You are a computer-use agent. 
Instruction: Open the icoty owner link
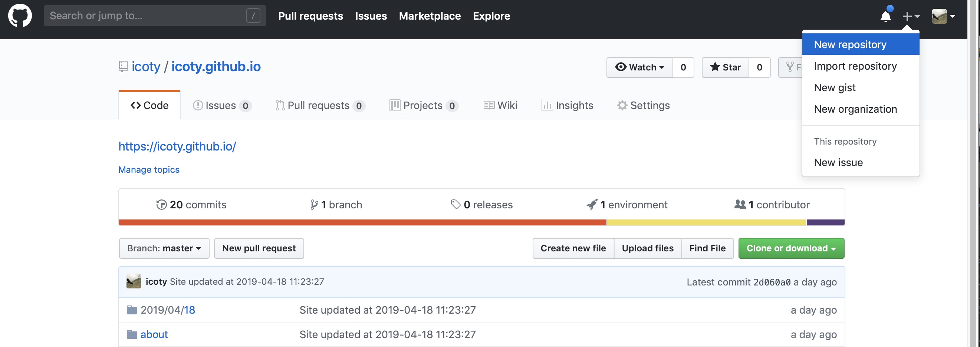click(146, 66)
